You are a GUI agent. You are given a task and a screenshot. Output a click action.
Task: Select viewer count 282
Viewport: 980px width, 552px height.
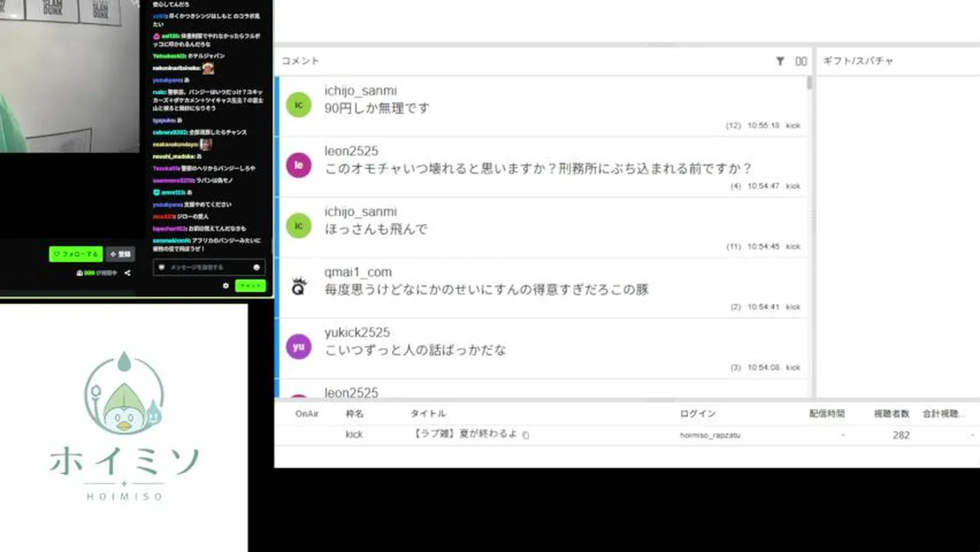(x=901, y=435)
